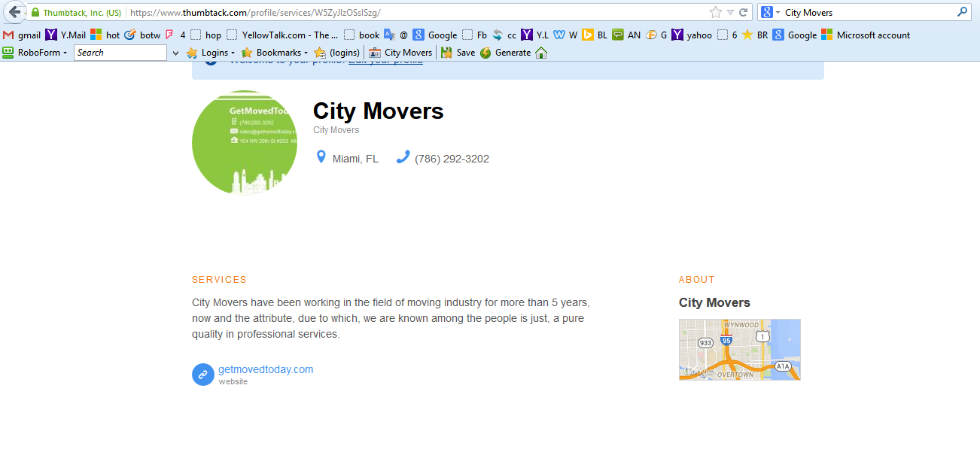Open the Microsoft account bookmark

(866, 35)
